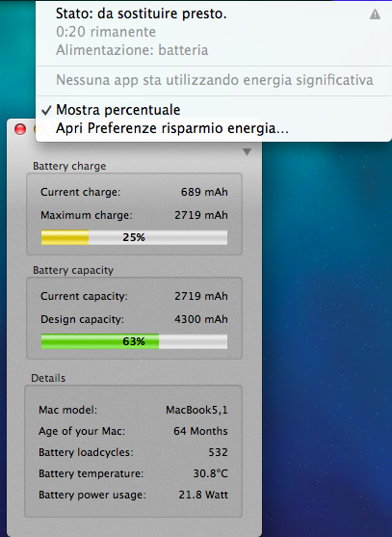Click the 0:20 rimanente text
This screenshot has height=537, width=392.
(106, 32)
